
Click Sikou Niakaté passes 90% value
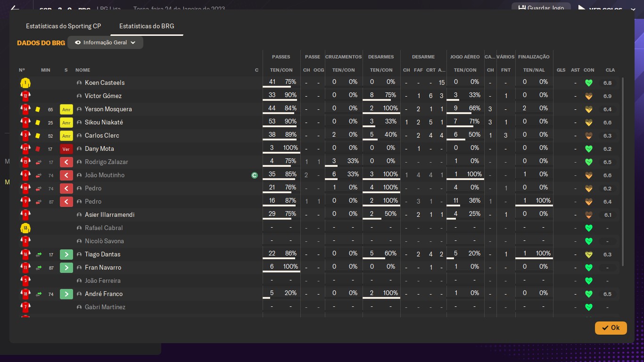coord(291,122)
